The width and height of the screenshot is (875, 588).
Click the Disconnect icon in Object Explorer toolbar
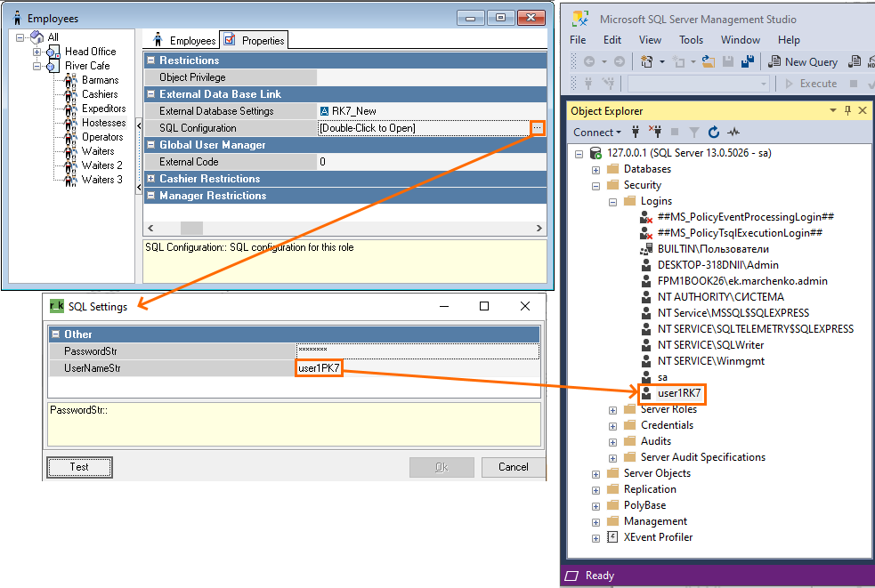(655, 133)
